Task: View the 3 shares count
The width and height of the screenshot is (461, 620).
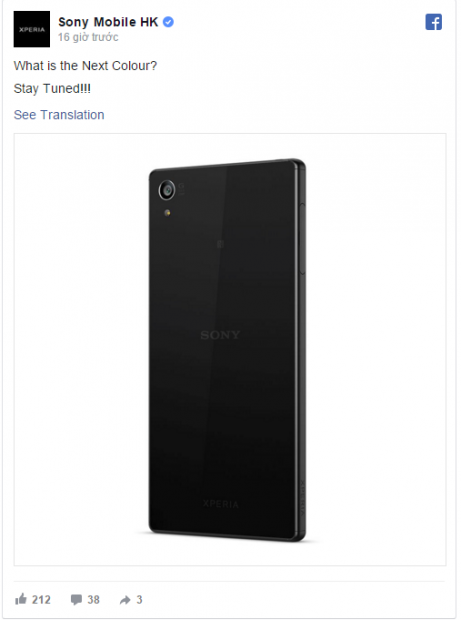Action: point(139,600)
